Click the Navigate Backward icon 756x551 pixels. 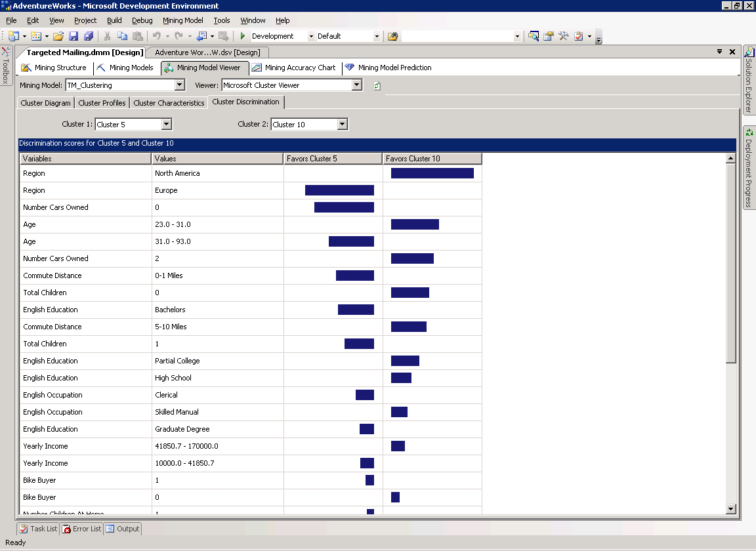pyautogui.click(x=201, y=36)
